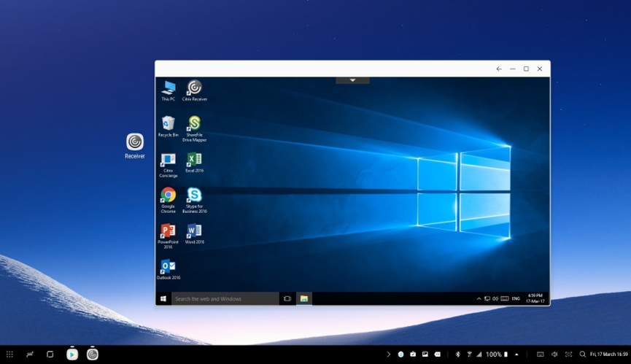Open the Excel 2016 desktop shortcut

tap(194, 160)
